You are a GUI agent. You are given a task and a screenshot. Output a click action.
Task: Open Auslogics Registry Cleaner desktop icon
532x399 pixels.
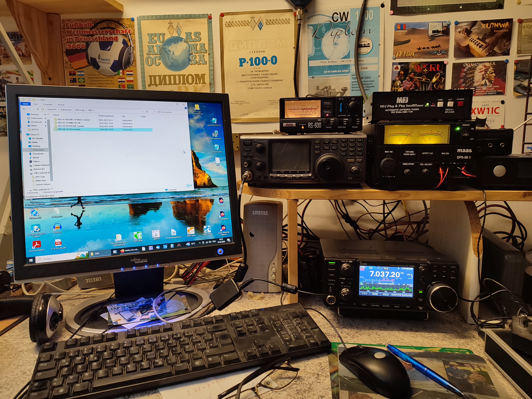coord(36,231)
